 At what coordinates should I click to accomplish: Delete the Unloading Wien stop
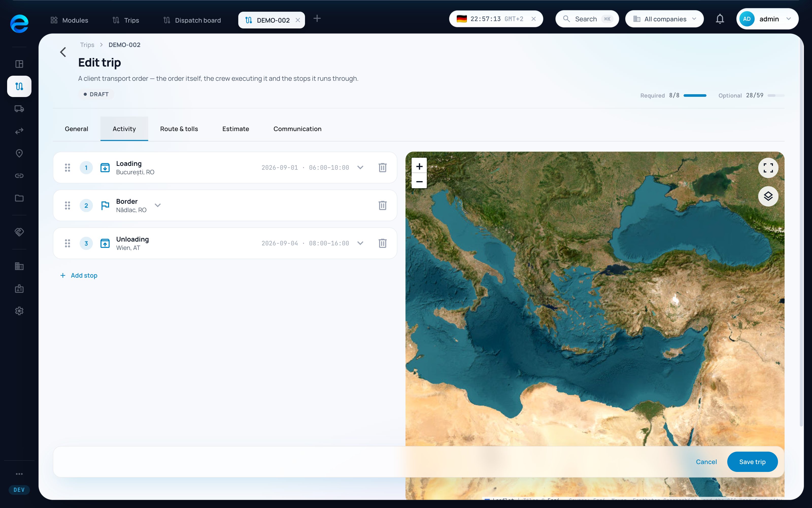click(382, 243)
